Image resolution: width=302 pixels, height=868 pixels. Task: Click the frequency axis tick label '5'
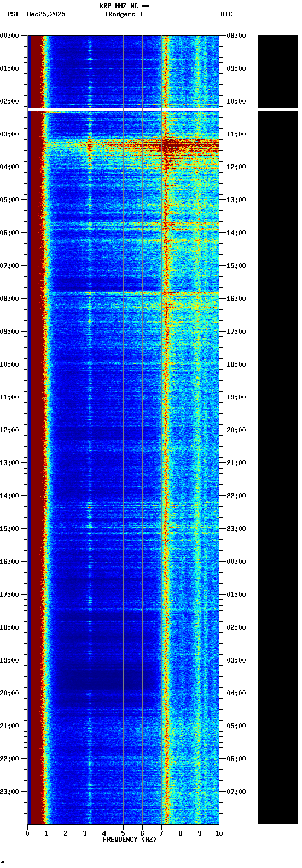point(123,833)
